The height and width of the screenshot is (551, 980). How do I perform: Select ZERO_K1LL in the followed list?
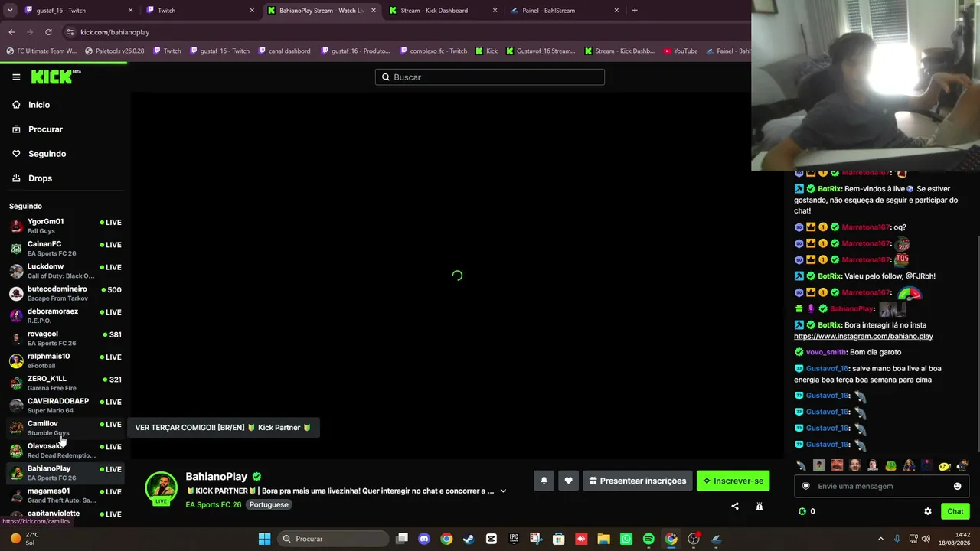point(65,383)
